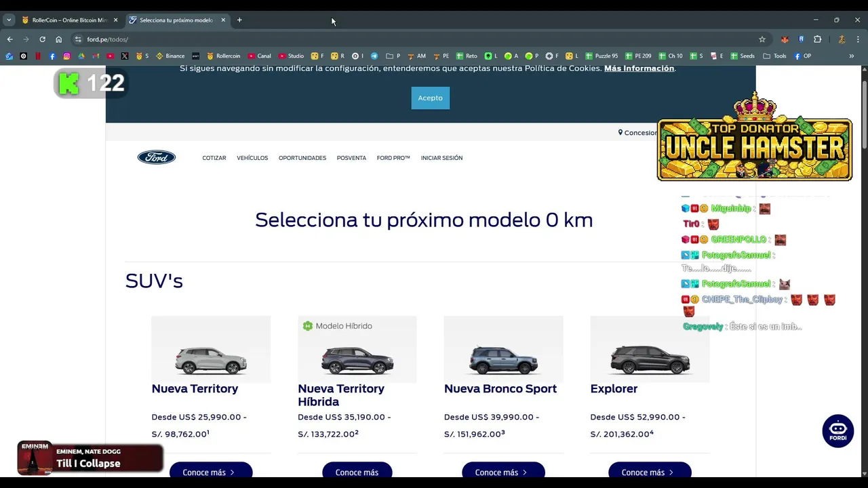Image resolution: width=868 pixels, height=488 pixels.
Task: Open the Tools bookmarks folder
Action: pyautogui.click(x=774, y=56)
